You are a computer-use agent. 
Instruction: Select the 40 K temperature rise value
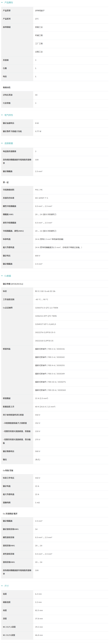pos(45,407)
